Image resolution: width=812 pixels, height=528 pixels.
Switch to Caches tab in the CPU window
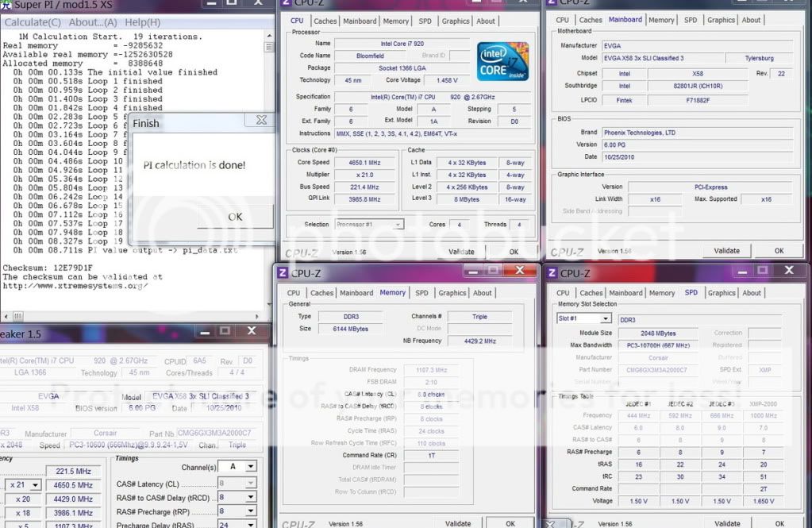click(x=325, y=21)
